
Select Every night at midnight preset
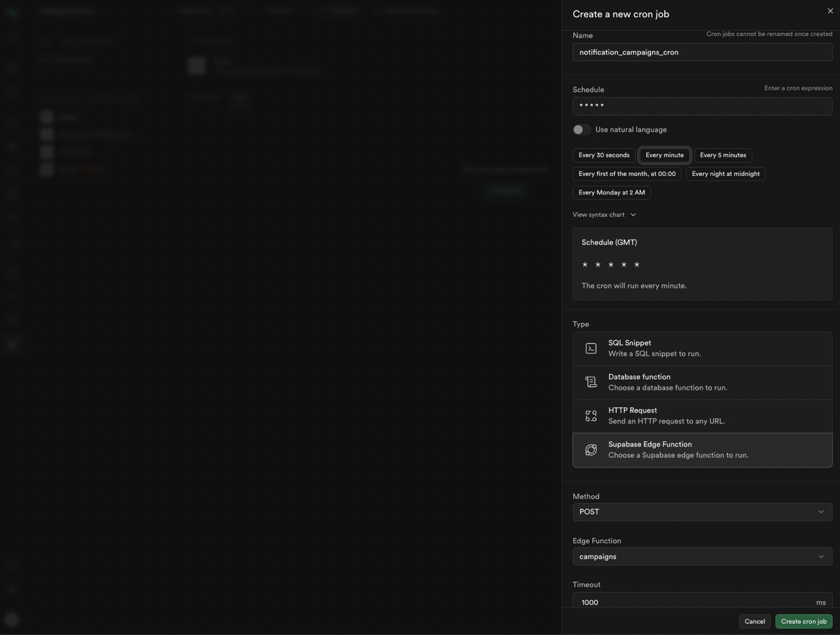(725, 174)
